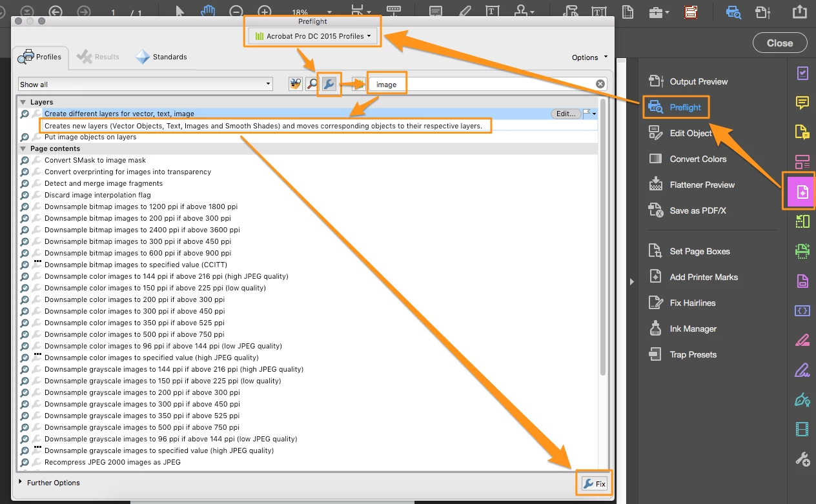The image size is (816, 504).
Task: Select 'Downsample grayscale images to 500 ppi' fixup
Action: click(x=142, y=427)
